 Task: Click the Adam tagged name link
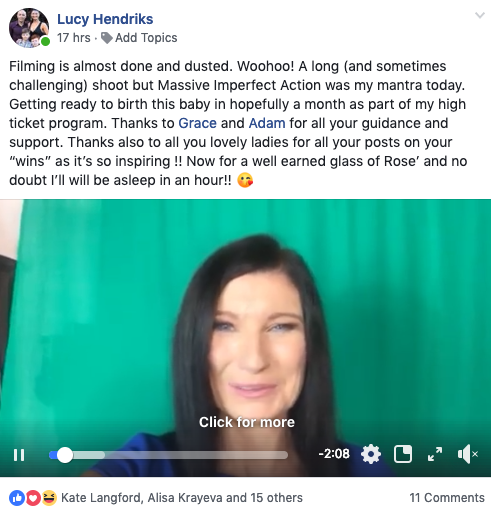click(267, 123)
